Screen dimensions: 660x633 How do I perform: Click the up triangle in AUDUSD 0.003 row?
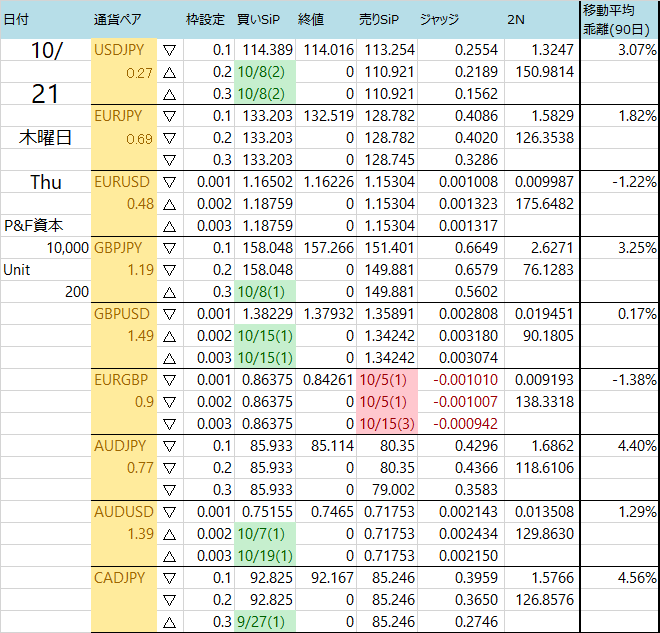(x=170, y=556)
